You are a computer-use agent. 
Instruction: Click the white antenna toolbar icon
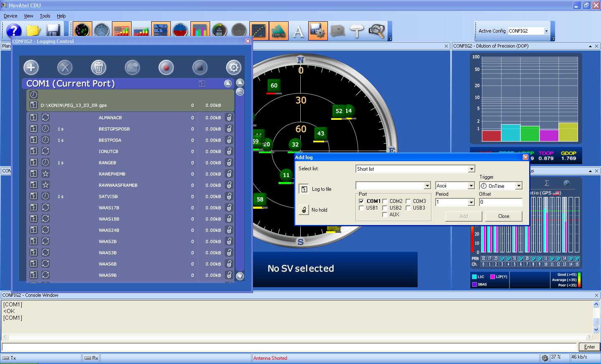point(357,31)
